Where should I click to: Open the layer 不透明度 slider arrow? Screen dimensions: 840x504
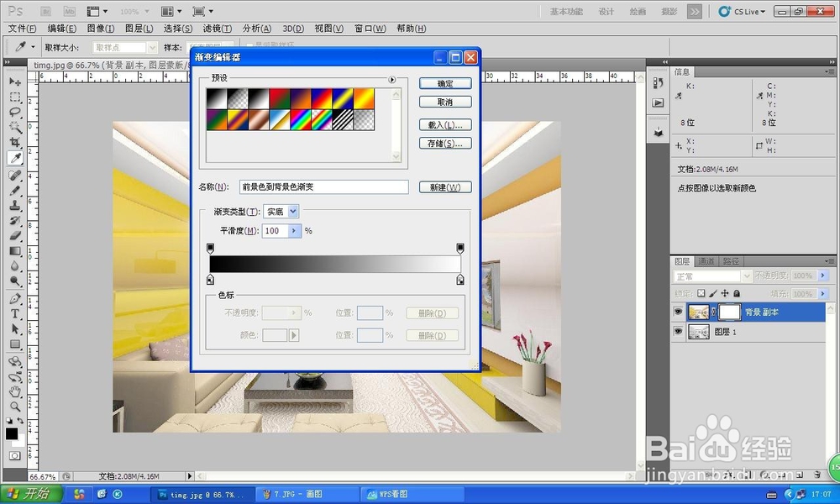click(823, 276)
